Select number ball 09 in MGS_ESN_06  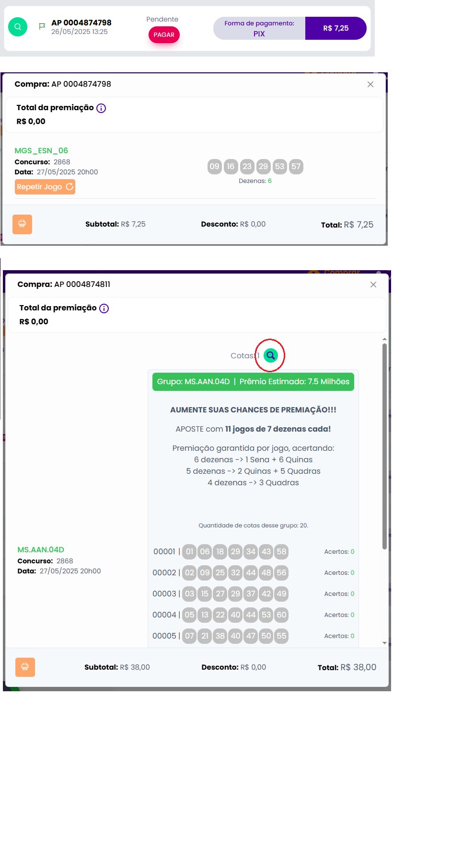[214, 167]
